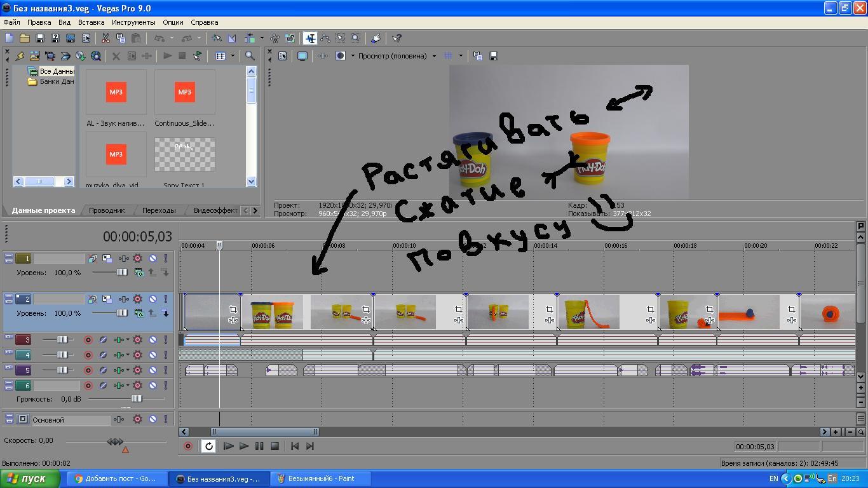
Task: Solo audio track 6
Action: tap(166, 386)
